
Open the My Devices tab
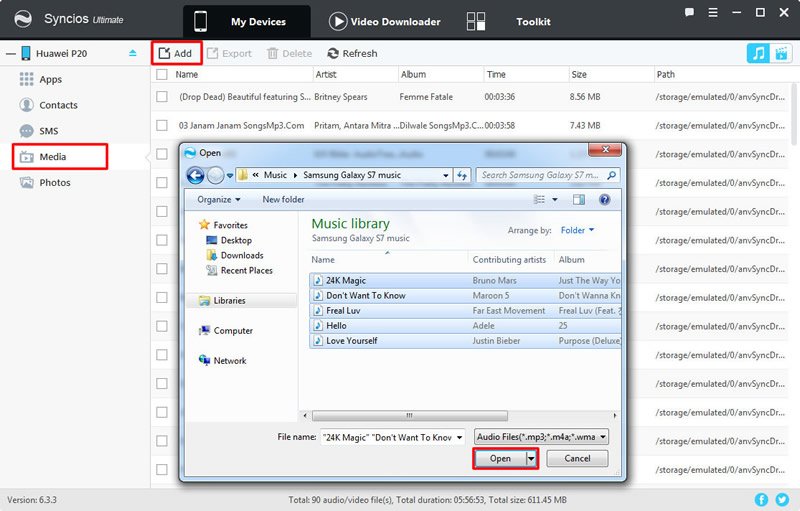pos(247,21)
